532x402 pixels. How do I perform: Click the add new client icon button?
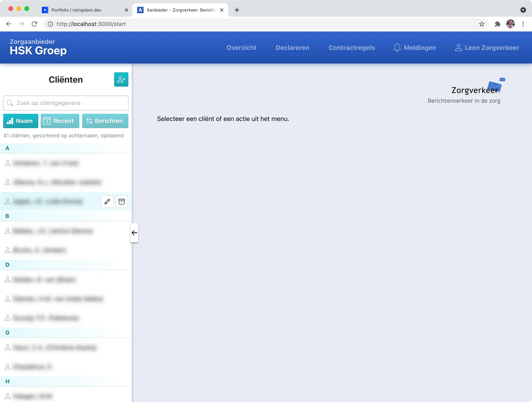click(121, 79)
